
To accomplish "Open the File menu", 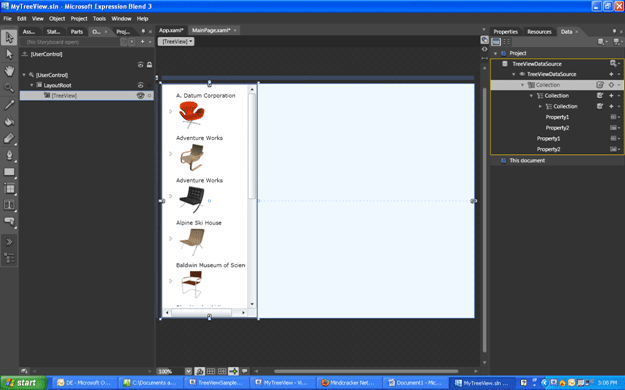I will coord(8,18).
